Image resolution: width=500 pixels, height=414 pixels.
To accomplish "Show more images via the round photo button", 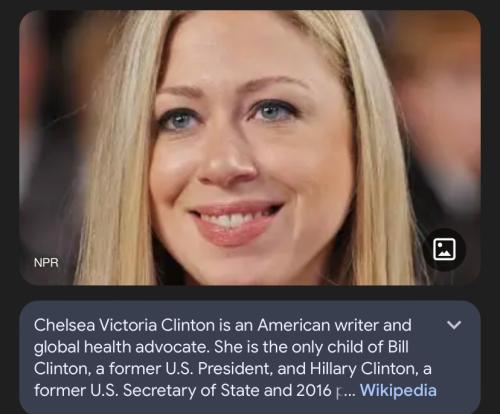I will [444, 250].
